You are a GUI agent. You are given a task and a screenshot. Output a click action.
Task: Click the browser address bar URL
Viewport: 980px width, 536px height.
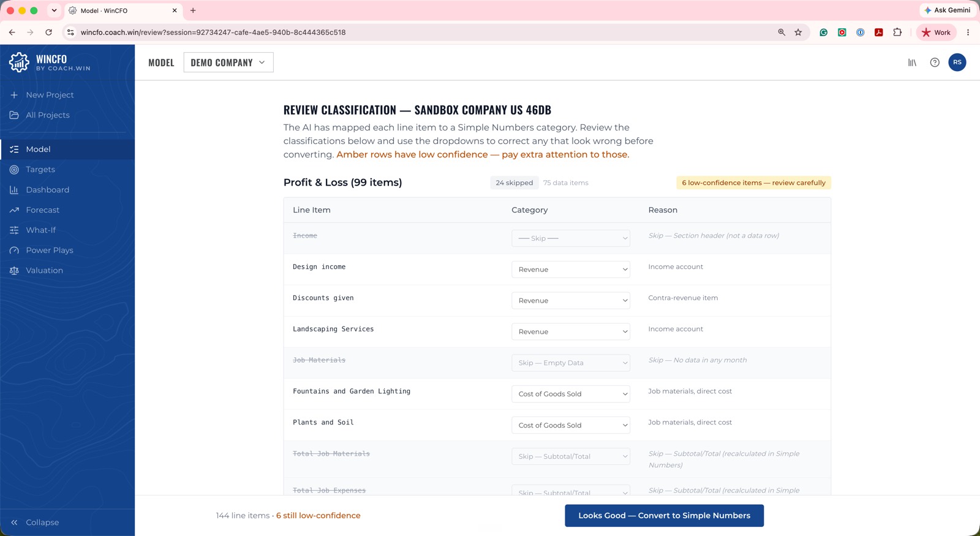[213, 32]
